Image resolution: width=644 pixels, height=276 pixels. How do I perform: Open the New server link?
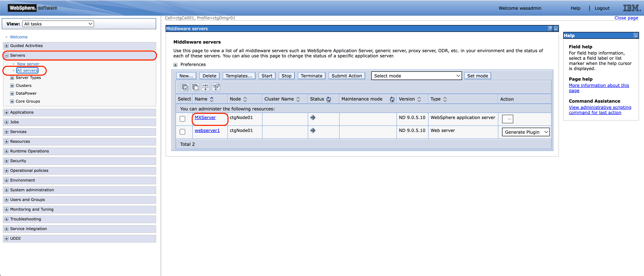tap(28, 64)
